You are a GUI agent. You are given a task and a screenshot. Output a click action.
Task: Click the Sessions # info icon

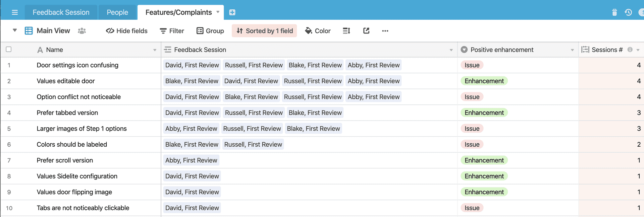point(630,50)
